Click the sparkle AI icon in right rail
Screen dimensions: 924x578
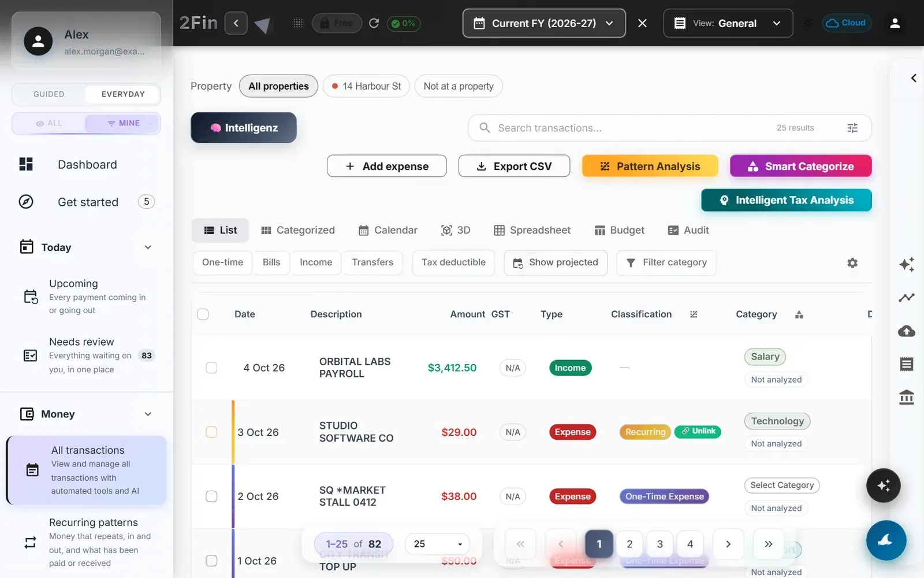click(907, 264)
